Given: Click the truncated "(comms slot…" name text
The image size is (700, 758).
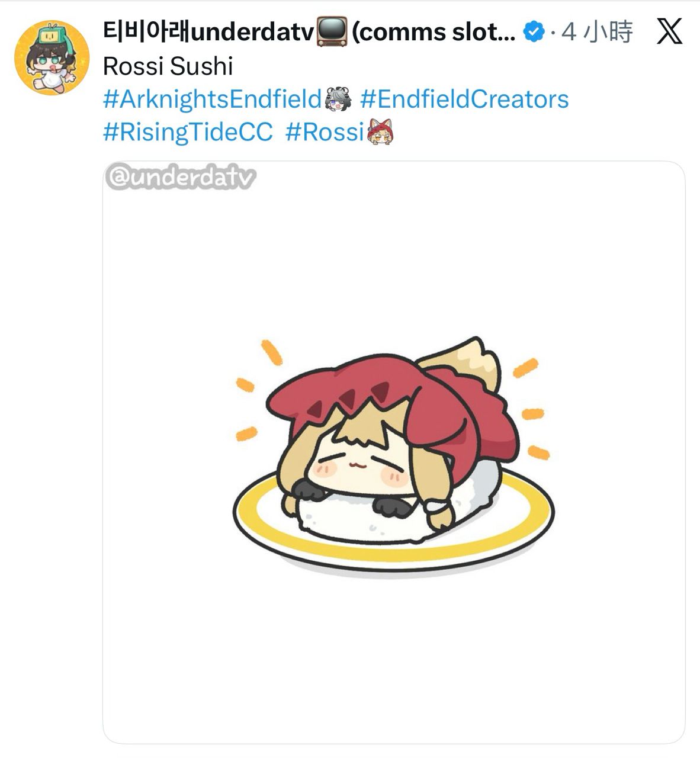Looking at the screenshot, I should click(x=434, y=32).
